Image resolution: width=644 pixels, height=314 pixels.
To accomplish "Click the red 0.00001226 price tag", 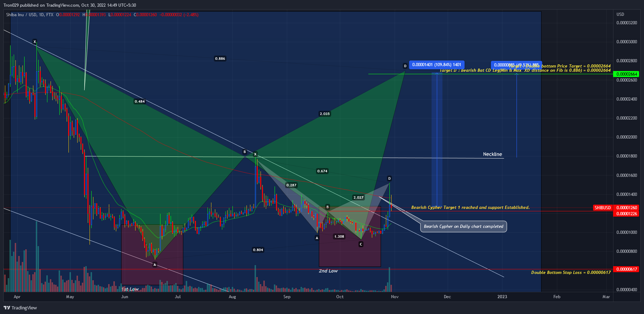I will 626,213.
